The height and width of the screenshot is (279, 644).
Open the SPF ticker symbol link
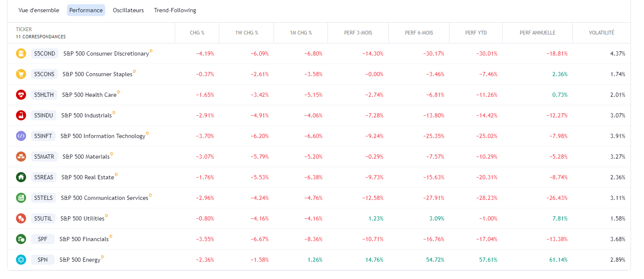(43, 239)
